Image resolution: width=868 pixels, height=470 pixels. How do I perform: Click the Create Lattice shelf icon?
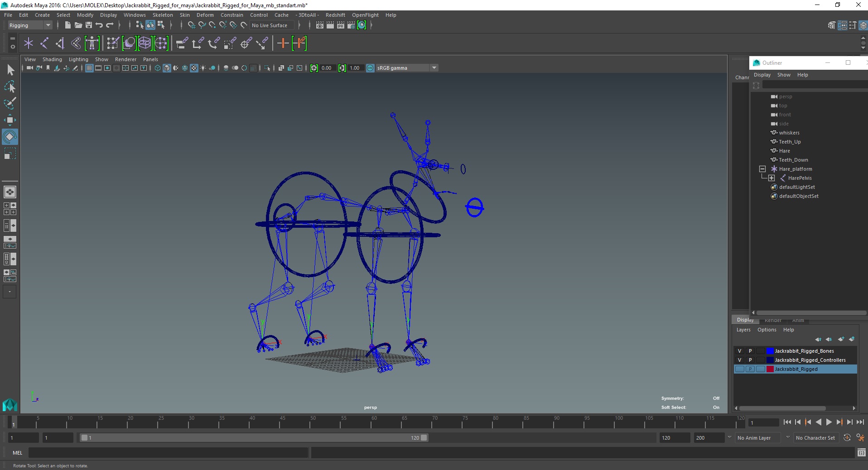[145, 43]
